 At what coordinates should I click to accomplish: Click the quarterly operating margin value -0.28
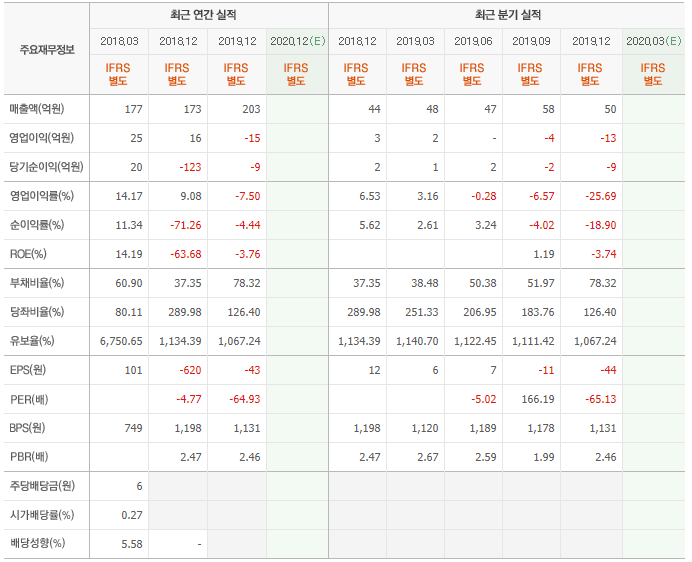pyautogui.click(x=484, y=196)
